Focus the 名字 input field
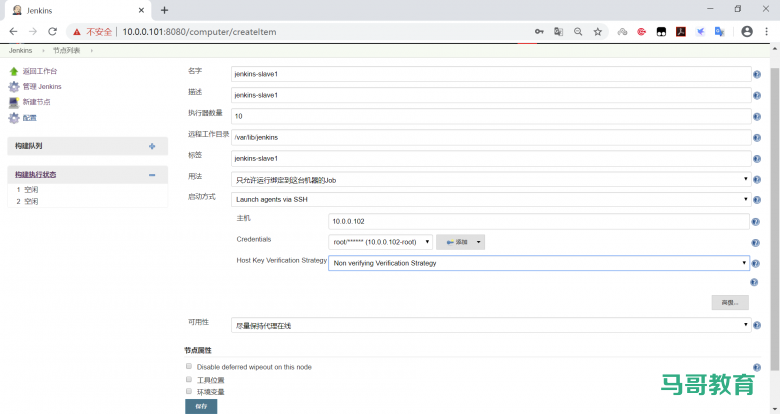 tap(491, 74)
